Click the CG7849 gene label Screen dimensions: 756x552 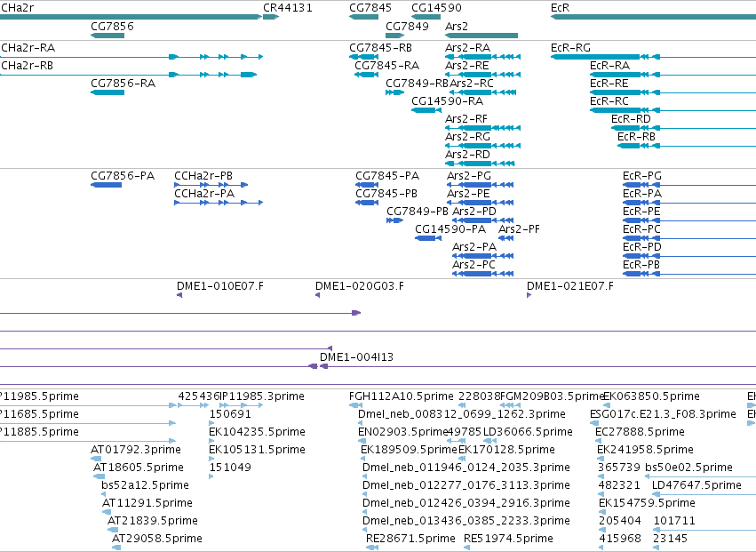point(407,26)
